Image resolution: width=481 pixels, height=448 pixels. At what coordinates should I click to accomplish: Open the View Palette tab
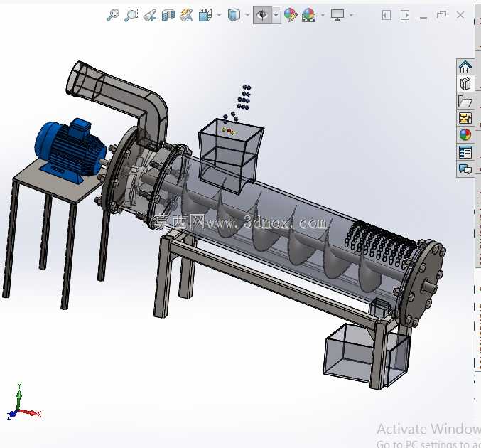coord(465,118)
